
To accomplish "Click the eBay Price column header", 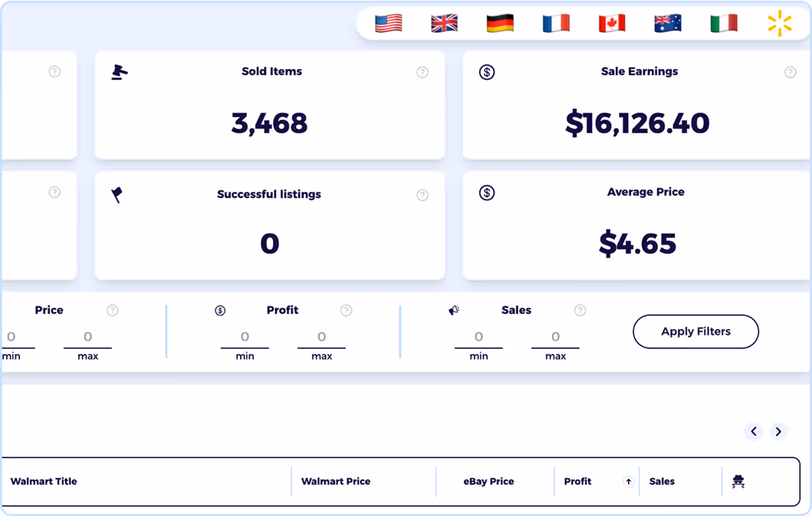I will [x=489, y=481].
